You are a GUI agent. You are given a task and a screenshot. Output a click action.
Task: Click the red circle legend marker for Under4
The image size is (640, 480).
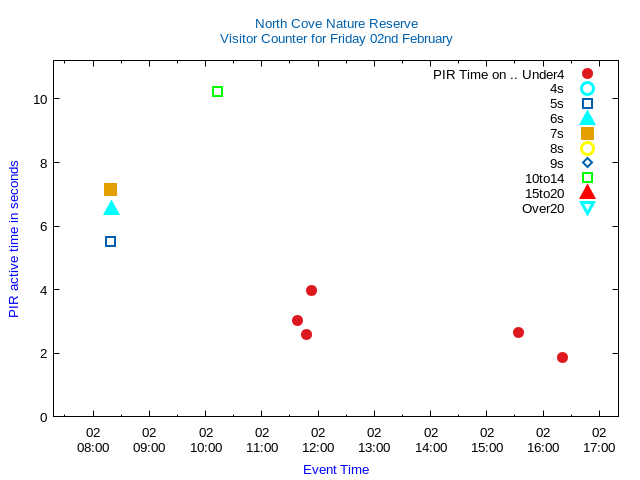coord(587,74)
